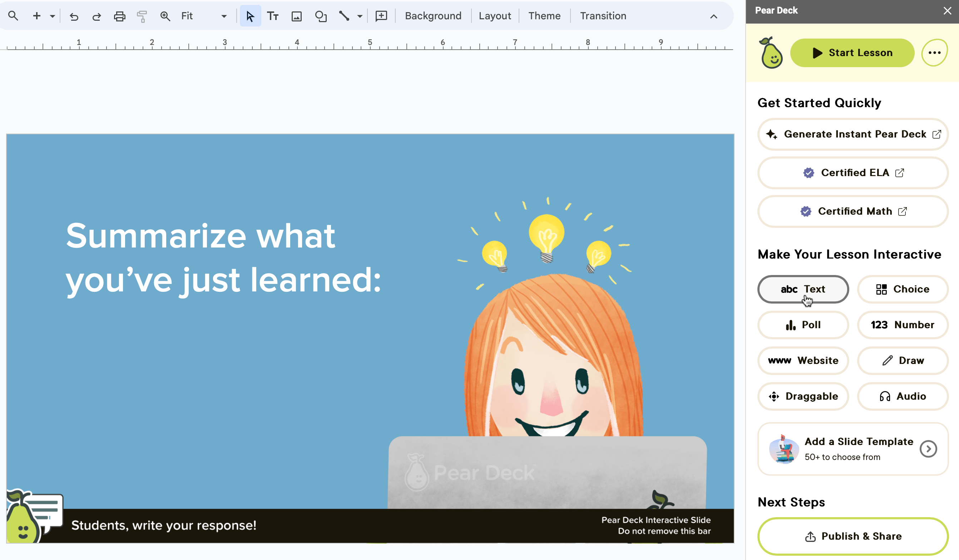Click the undo arrow icon
This screenshot has height=560, width=959.
tap(74, 16)
